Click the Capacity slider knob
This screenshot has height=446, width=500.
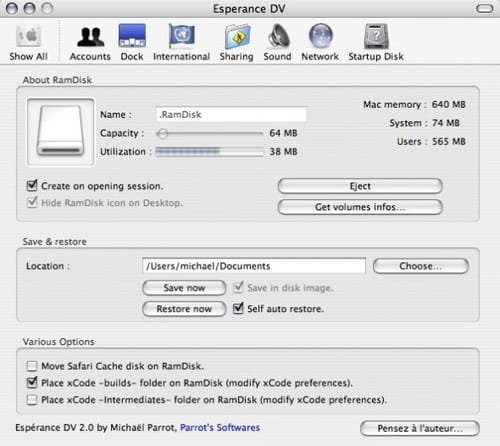point(163,134)
